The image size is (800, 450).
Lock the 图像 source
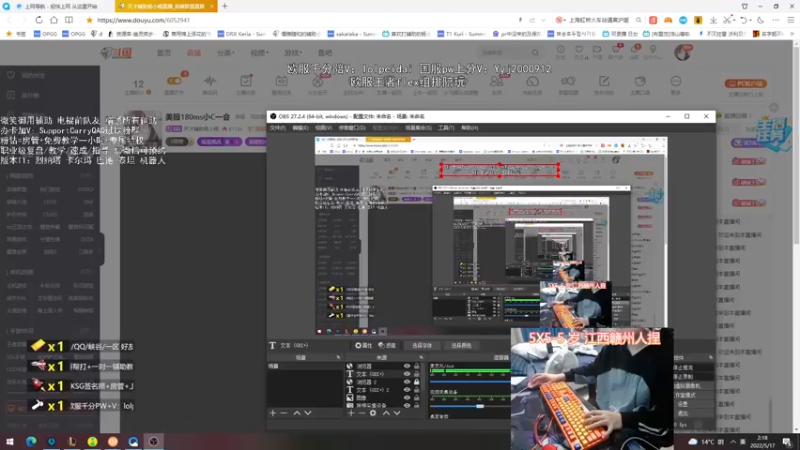click(x=416, y=397)
